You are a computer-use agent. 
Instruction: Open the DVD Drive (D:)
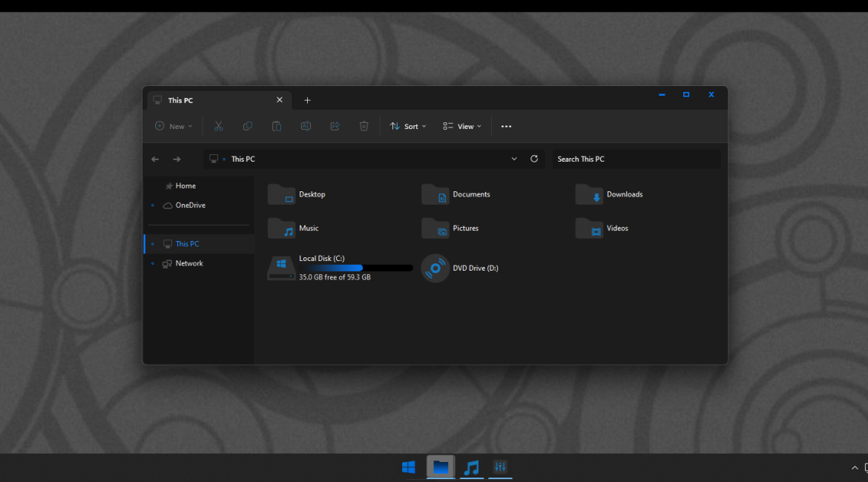(461, 268)
